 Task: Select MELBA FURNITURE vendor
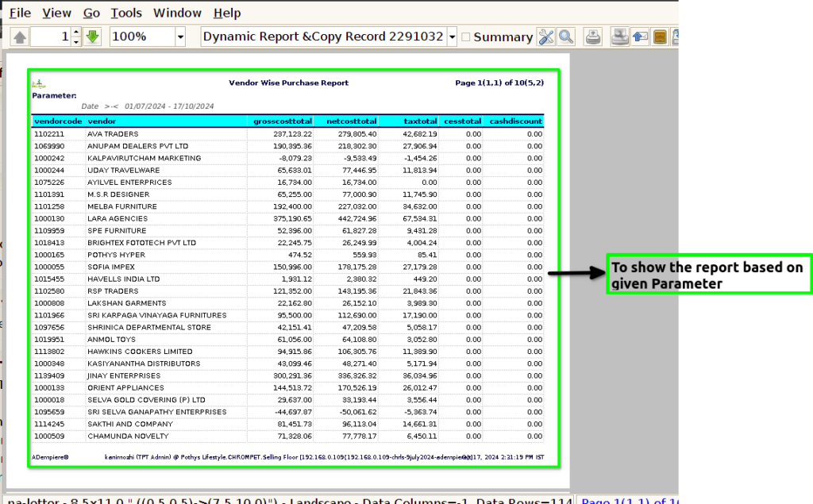click(121, 206)
